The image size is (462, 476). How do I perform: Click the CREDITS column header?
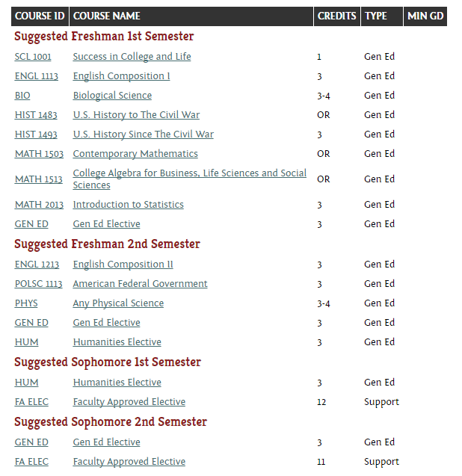pos(336,16)
